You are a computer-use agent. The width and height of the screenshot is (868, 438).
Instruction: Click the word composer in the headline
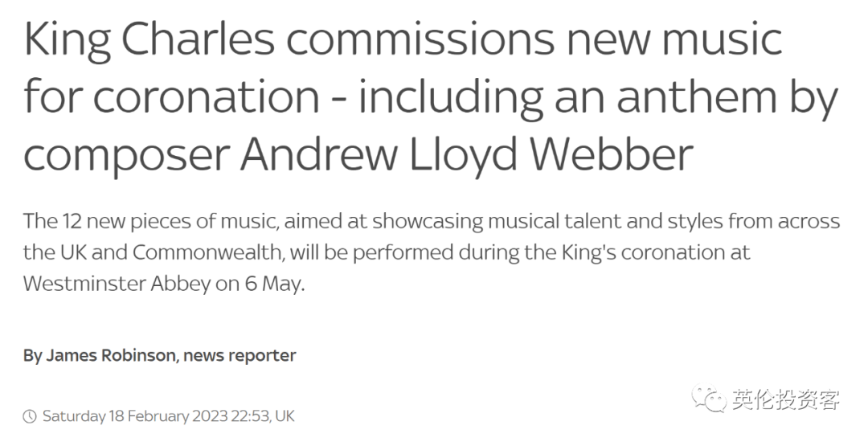pos(127,155)
